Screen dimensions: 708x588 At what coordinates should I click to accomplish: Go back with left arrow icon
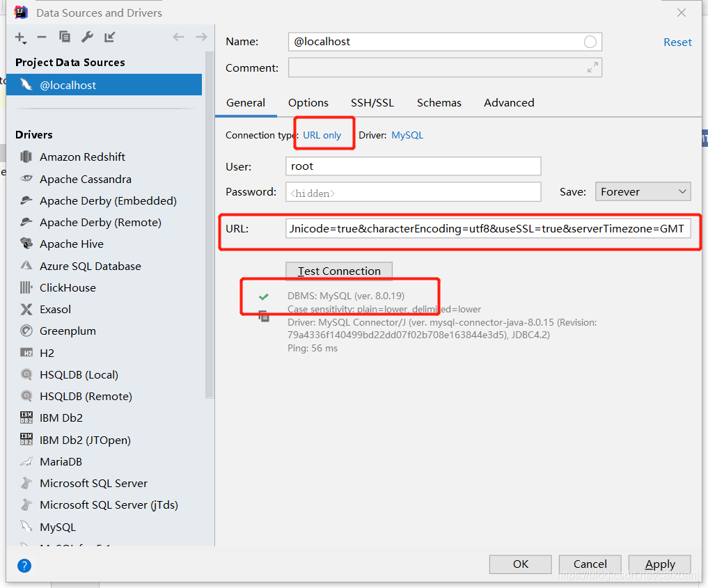tap(179, 37)
